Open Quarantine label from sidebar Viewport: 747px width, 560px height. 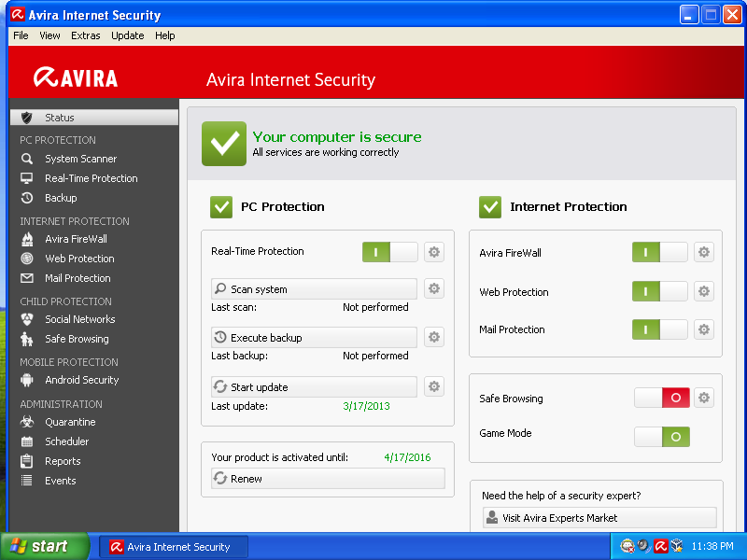click(70, 422)
